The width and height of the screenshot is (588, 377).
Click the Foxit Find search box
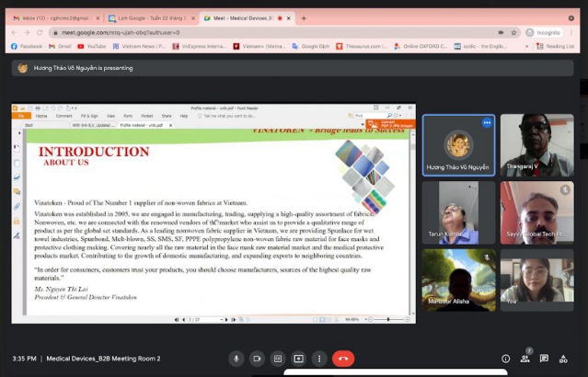click(x=370, y=116)
